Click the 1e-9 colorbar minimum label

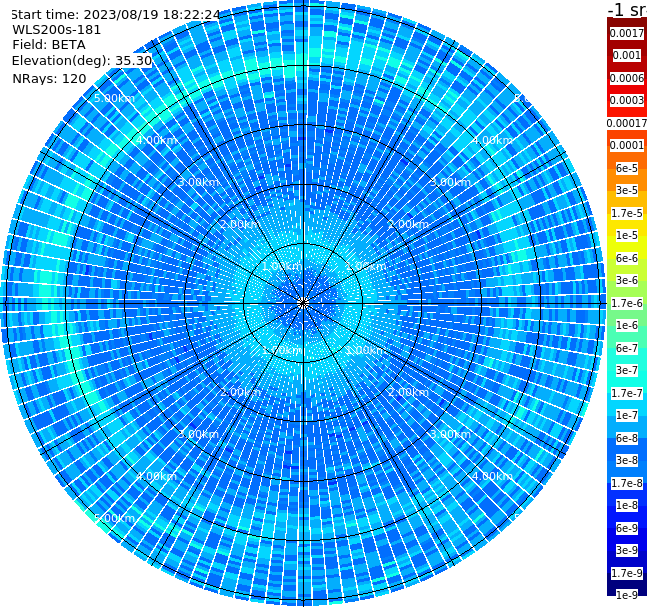(627, 595)
